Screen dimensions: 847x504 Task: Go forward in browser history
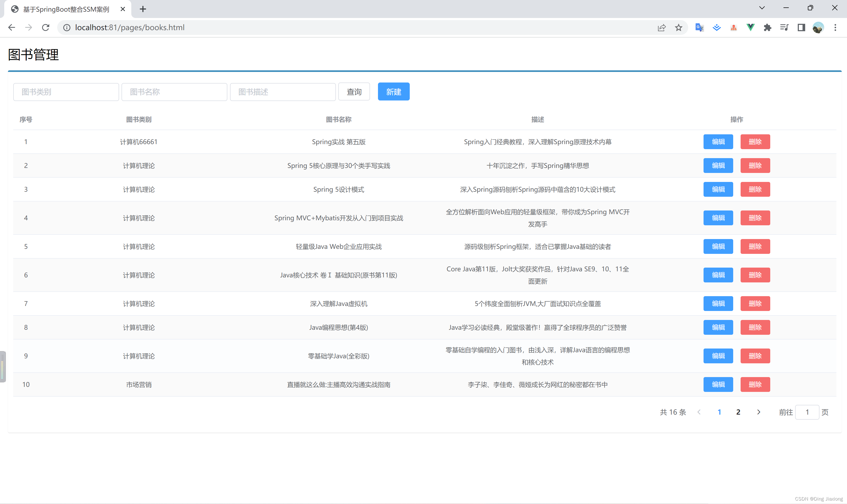coord(29,28)
